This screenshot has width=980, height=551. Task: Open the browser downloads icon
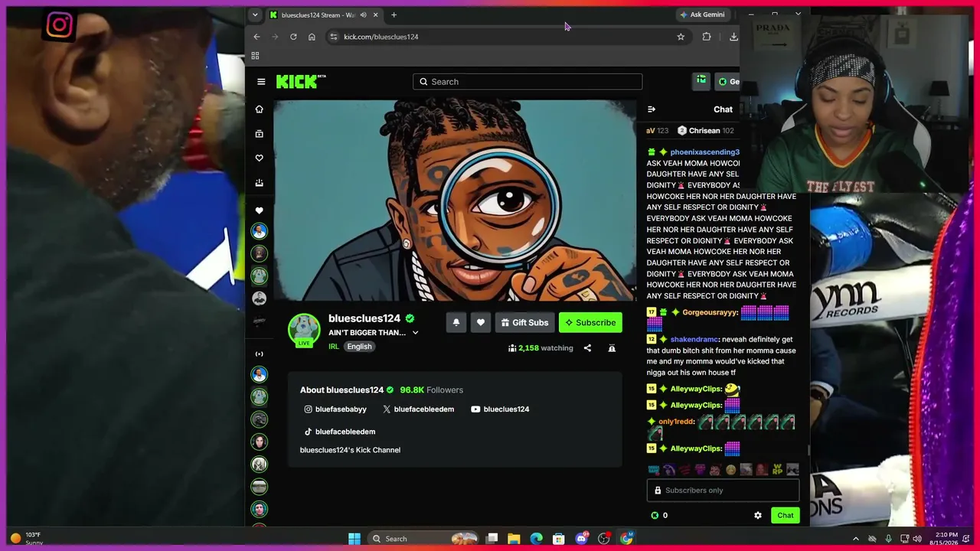[x=733, y=37]
